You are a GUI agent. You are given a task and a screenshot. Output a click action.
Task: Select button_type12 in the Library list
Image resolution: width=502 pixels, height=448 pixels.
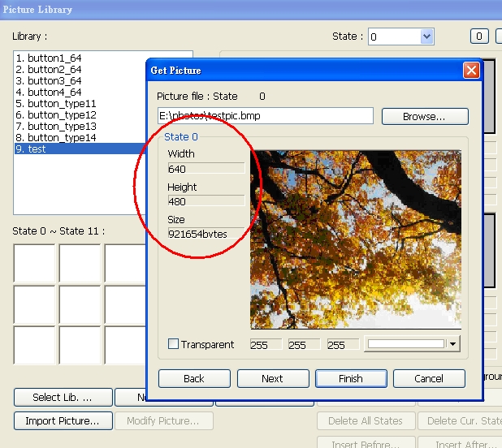click(x=56, y=114)
